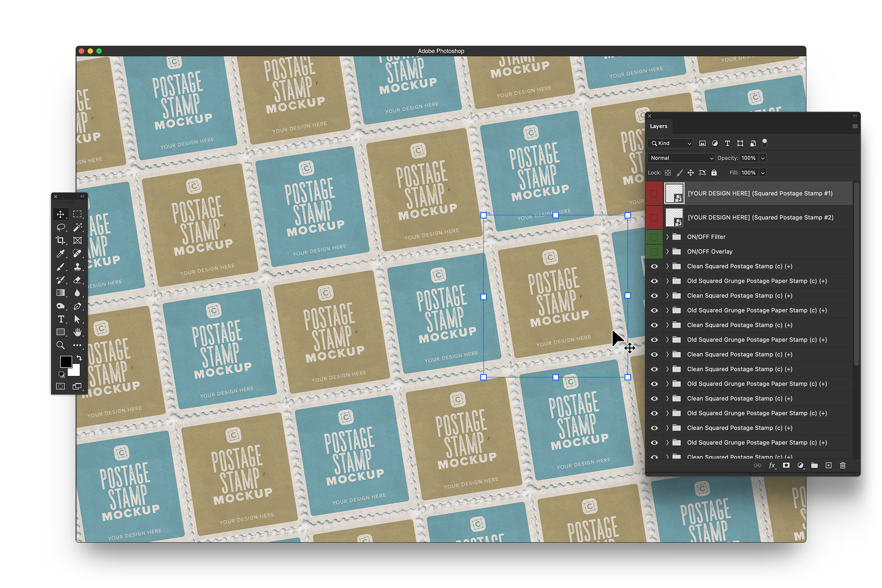
Task: Open the black foreground color swatch
Action: pos(66,362)
